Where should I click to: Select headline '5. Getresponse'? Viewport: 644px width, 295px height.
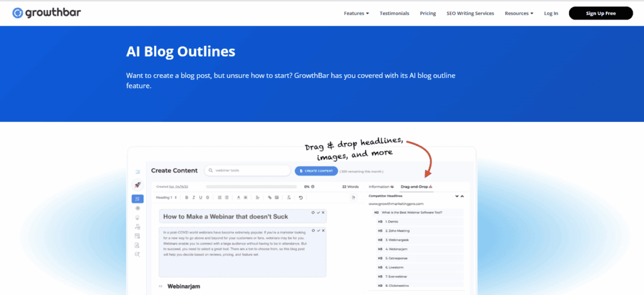click(x=419, y=258)
